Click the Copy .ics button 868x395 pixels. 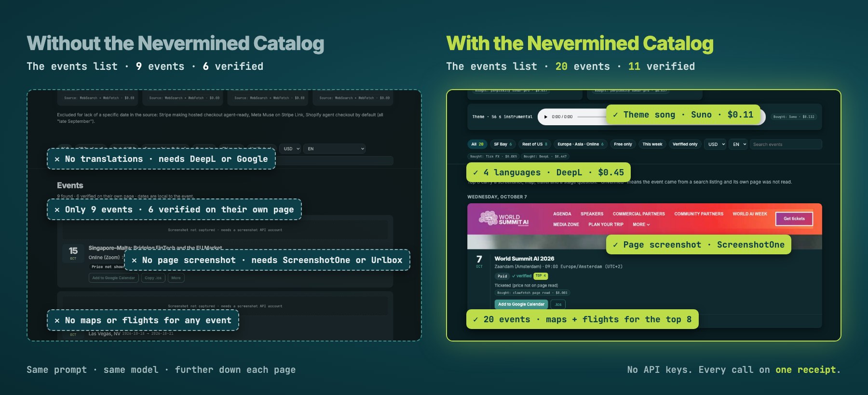coord(153,278)
